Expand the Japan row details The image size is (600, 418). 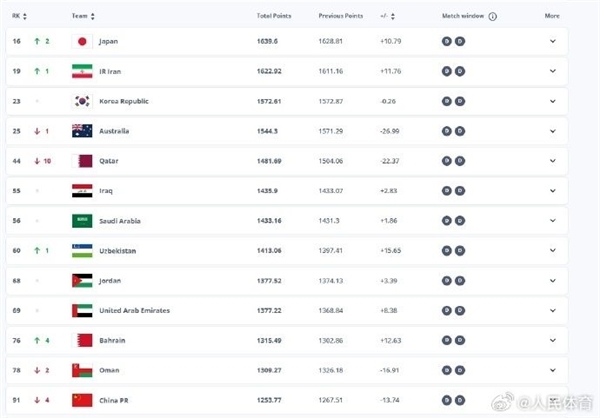point(552,41)
